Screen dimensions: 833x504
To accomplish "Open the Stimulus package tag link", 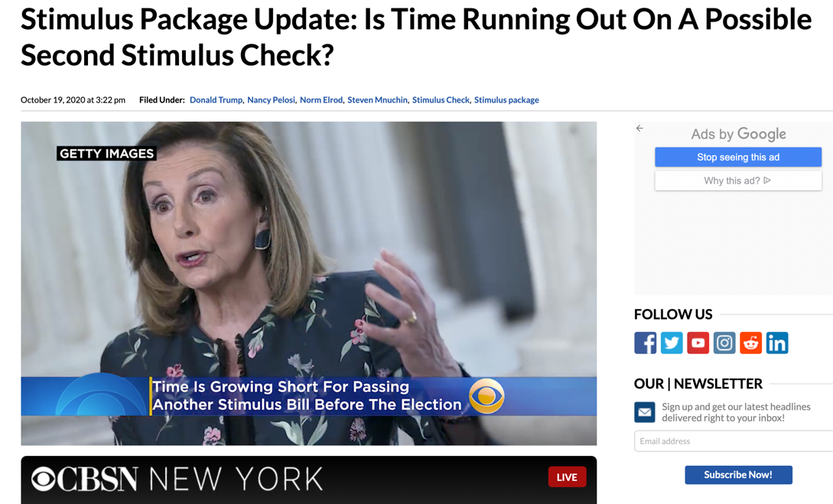I will click(506, 100).
